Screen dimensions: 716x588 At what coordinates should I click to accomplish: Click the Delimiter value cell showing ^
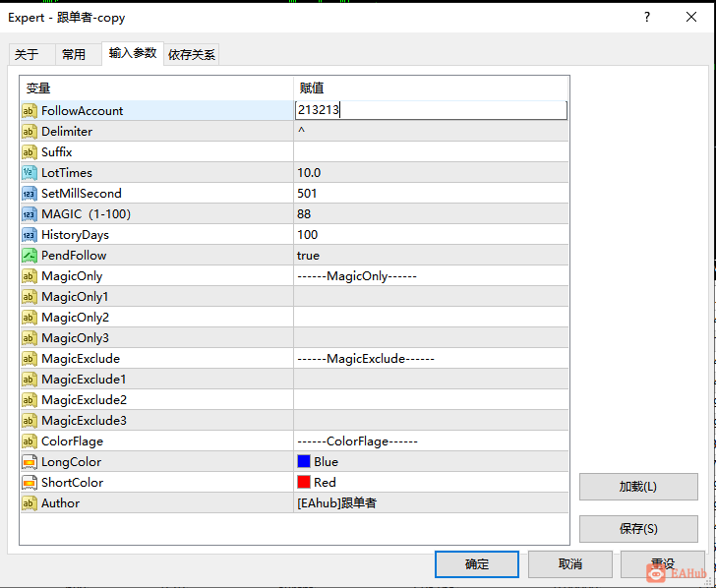[x=431, y=132]
